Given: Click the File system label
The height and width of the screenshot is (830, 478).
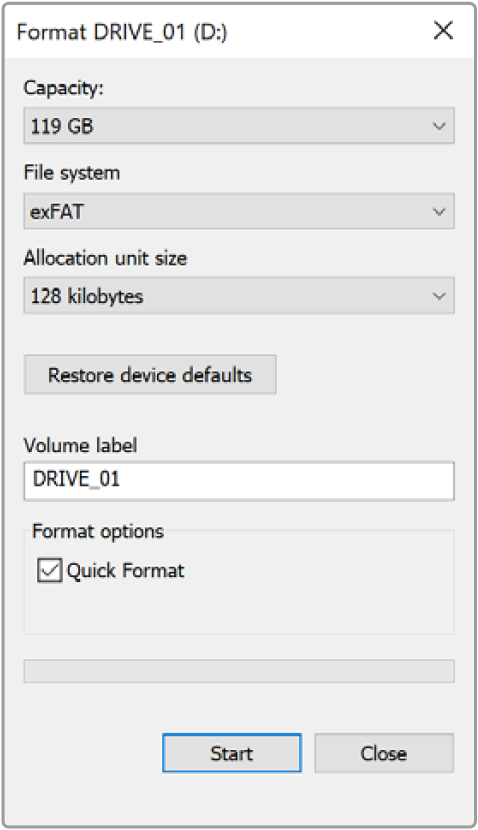Looking at the screenshot, I should pos(72,173).
